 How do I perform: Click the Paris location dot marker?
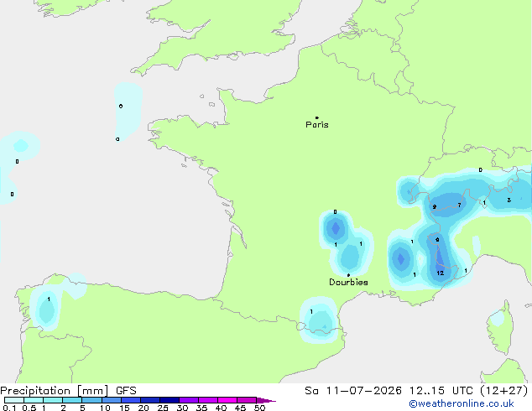point(317,117)
